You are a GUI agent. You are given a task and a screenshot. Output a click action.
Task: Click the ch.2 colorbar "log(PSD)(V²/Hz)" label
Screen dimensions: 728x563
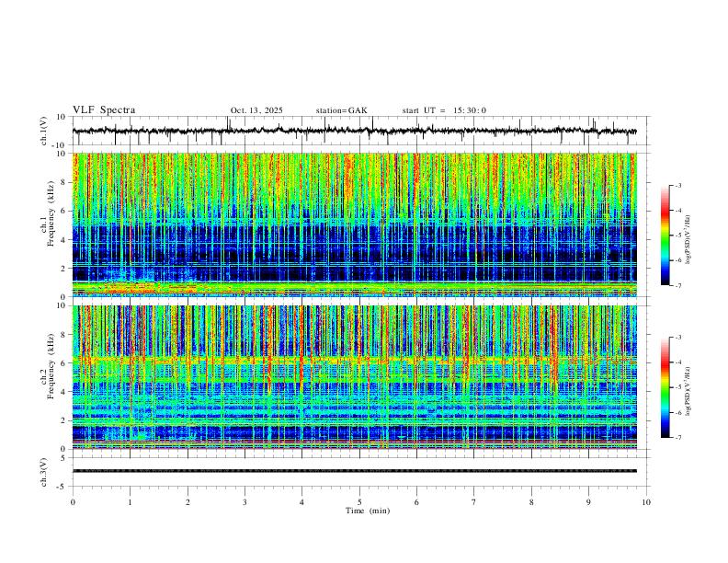688,391
